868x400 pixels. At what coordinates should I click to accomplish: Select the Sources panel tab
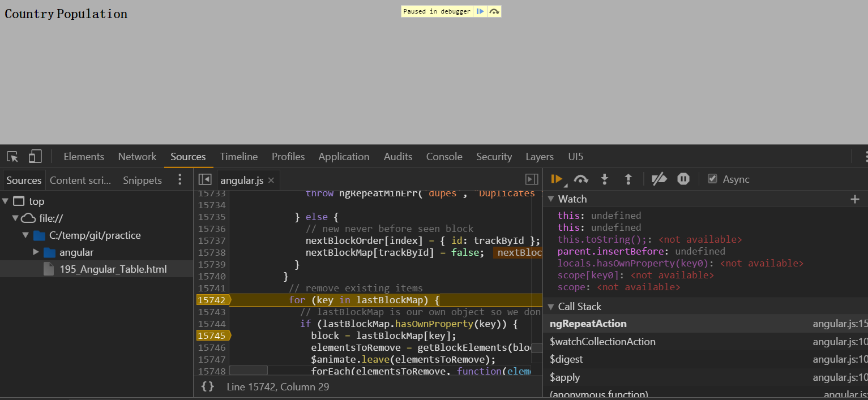tap(188, 157)
